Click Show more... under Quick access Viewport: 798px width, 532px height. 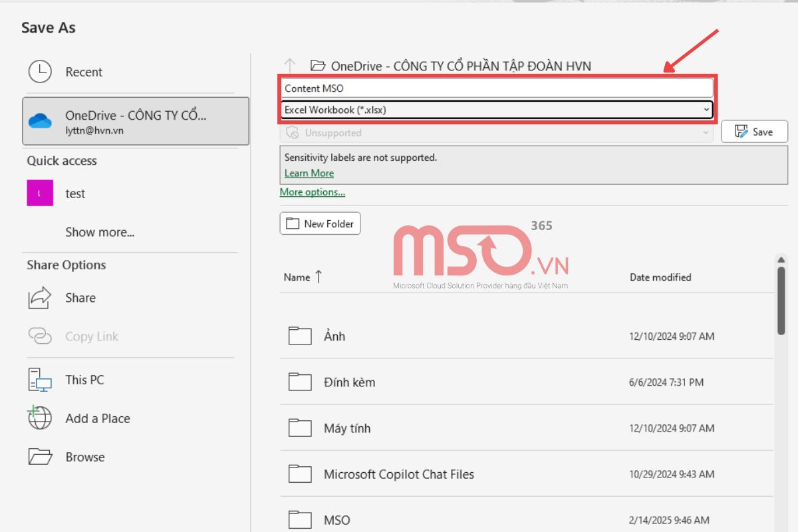[100, 232]
